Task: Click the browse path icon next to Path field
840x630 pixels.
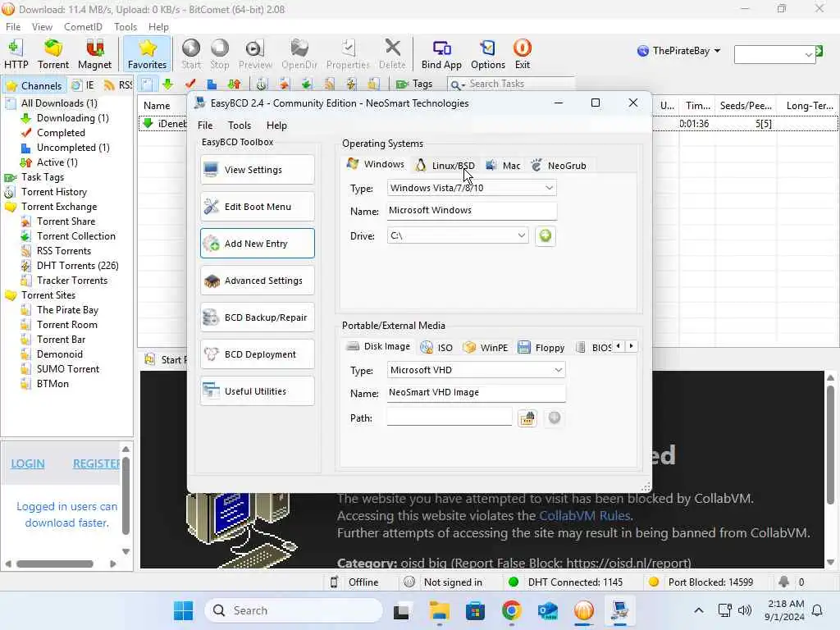Action: [x=527, y=418]
